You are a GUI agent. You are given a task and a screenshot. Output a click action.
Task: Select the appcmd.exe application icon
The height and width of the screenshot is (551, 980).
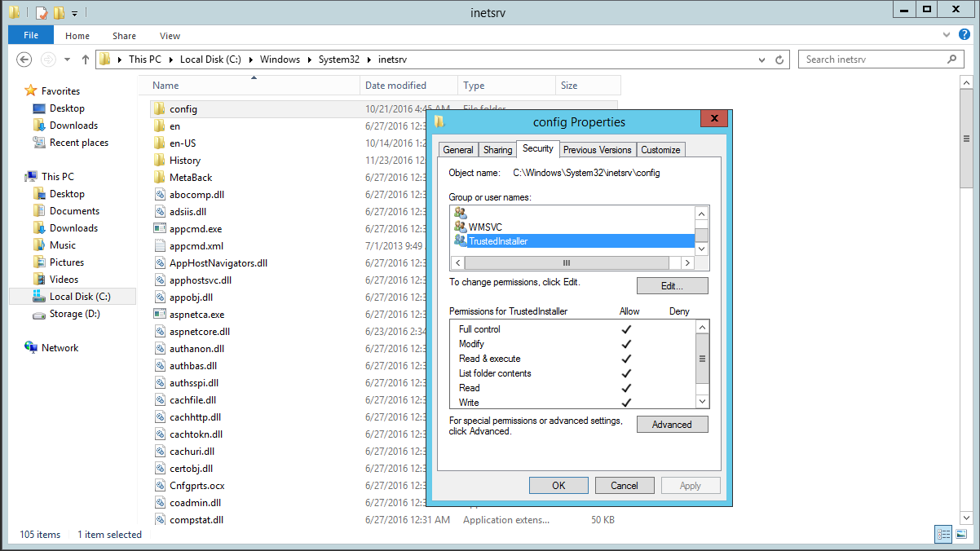[160, 229]
